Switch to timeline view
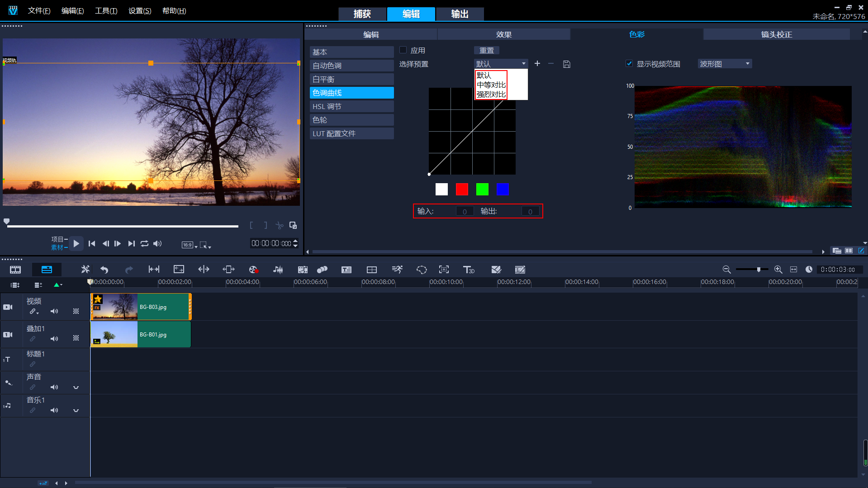 tap(47, 270)
